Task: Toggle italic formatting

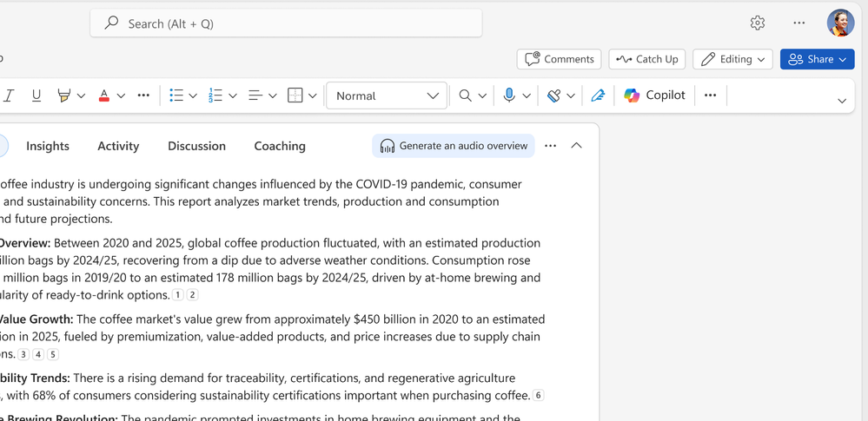Action: pos(10,95)
